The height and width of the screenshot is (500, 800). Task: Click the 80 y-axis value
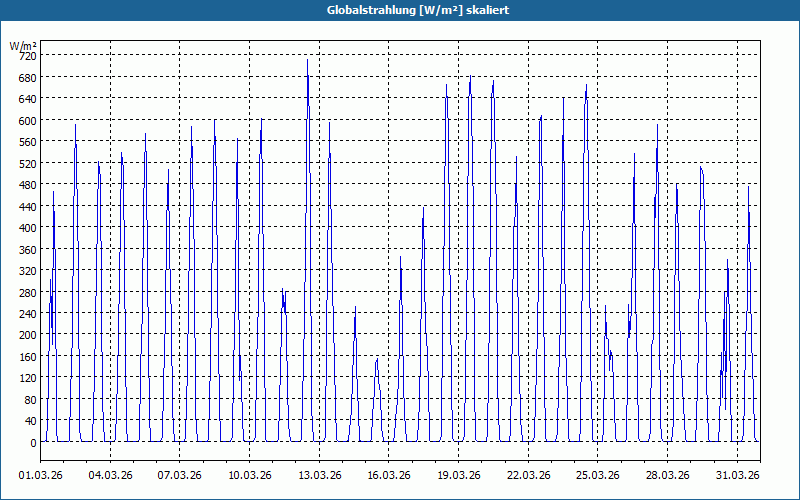tap(30, 399)
